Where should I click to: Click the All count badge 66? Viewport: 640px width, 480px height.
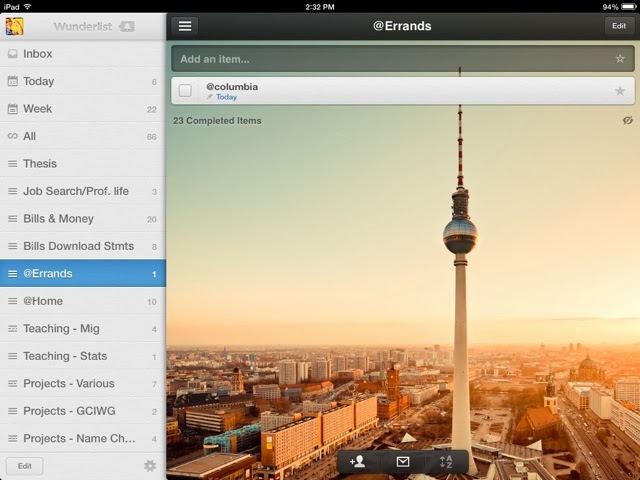(151, 137)
